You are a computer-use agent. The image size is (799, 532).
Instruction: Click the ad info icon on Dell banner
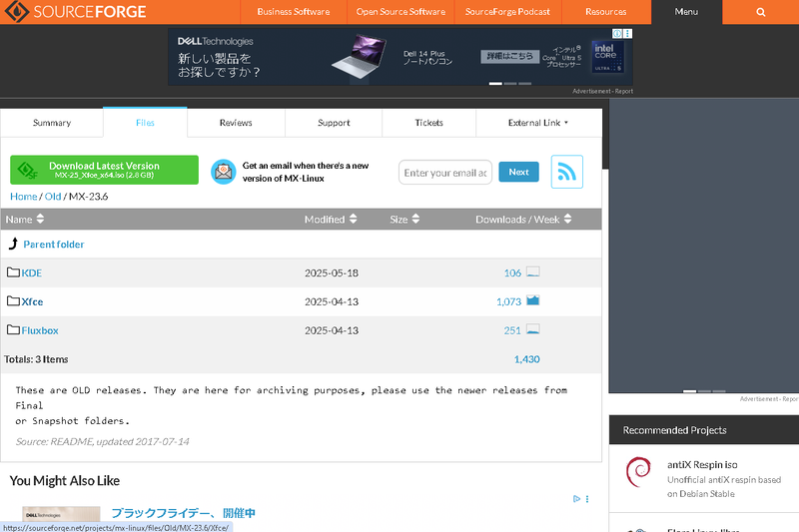point(617,34)
